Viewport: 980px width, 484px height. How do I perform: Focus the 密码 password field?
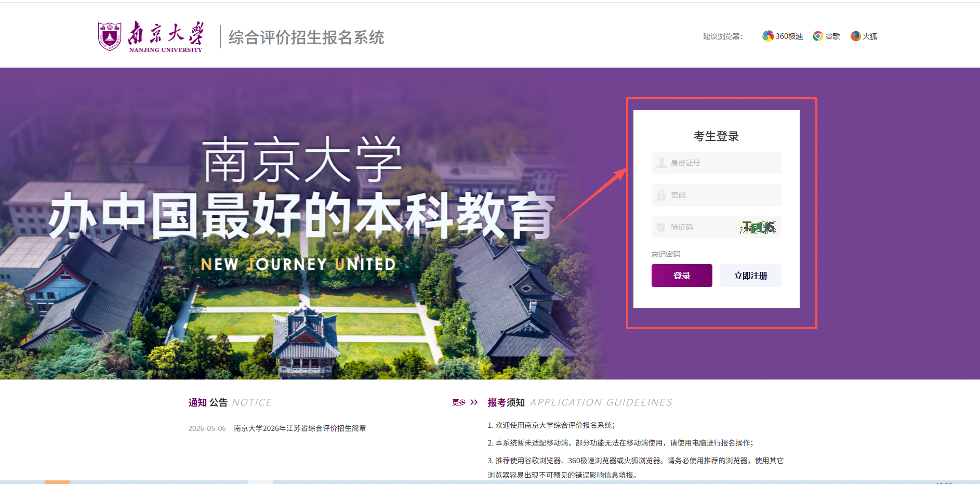[x=717, y=195]
